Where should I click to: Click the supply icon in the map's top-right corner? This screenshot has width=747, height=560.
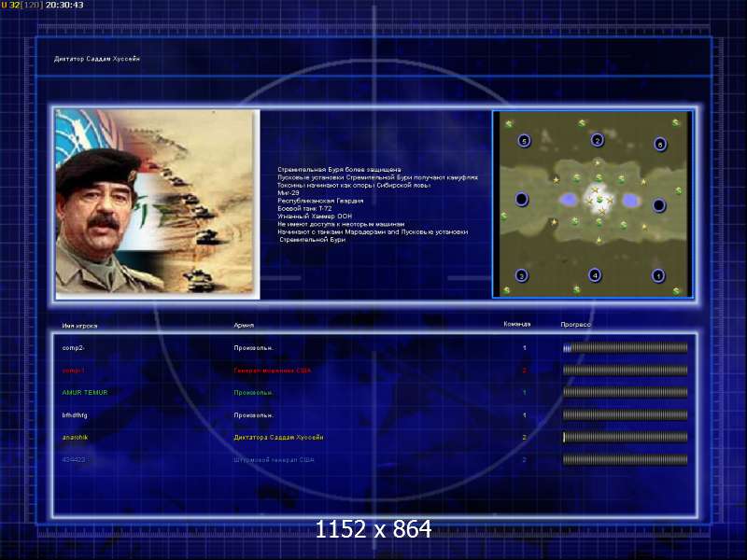675,123
